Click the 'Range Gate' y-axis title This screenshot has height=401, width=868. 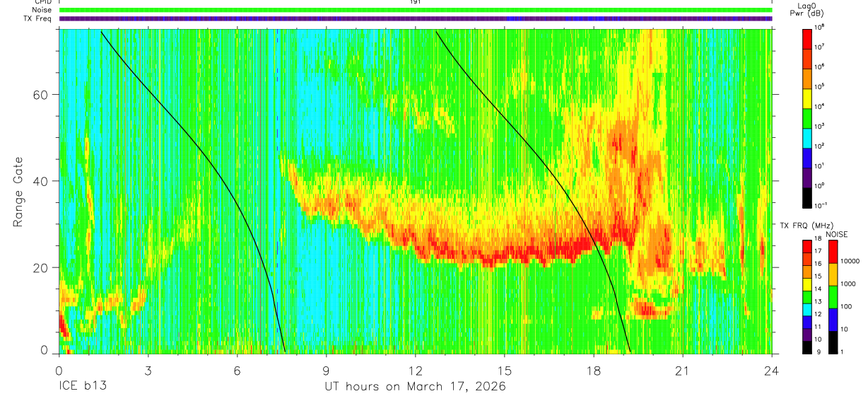(x=18, y=192)
